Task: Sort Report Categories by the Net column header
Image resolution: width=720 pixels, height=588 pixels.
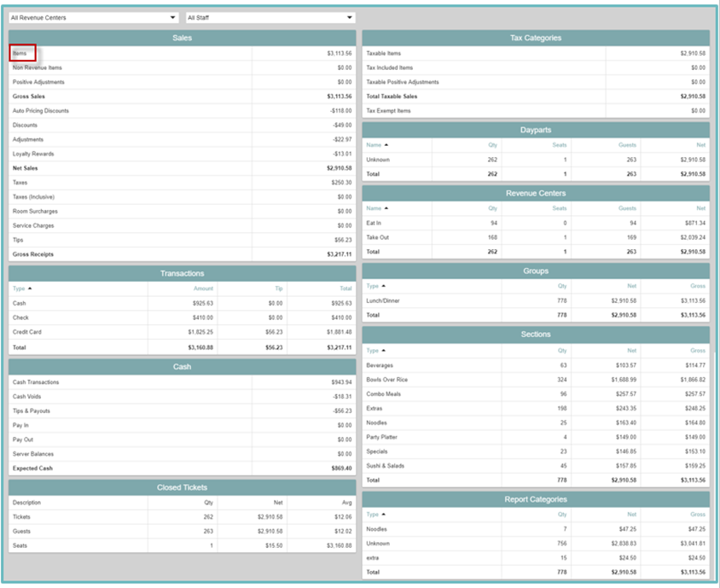Action: tap(631, 515)
